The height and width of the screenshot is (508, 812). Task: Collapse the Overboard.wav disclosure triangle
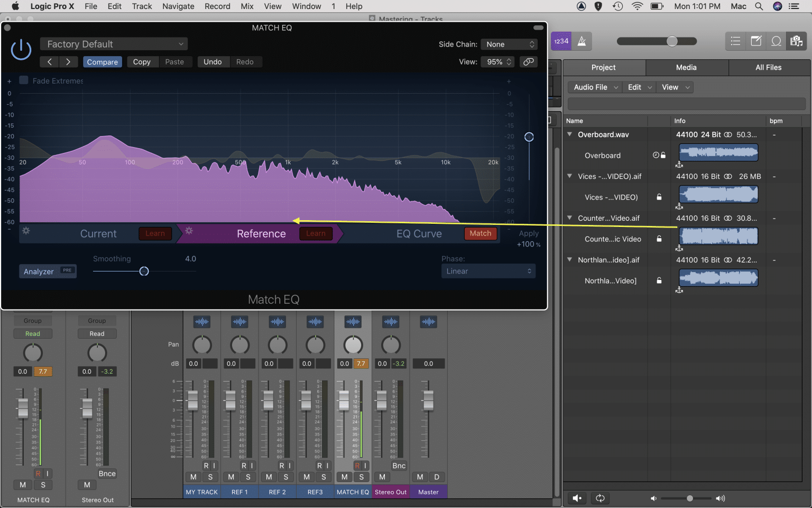coord(569,134)
